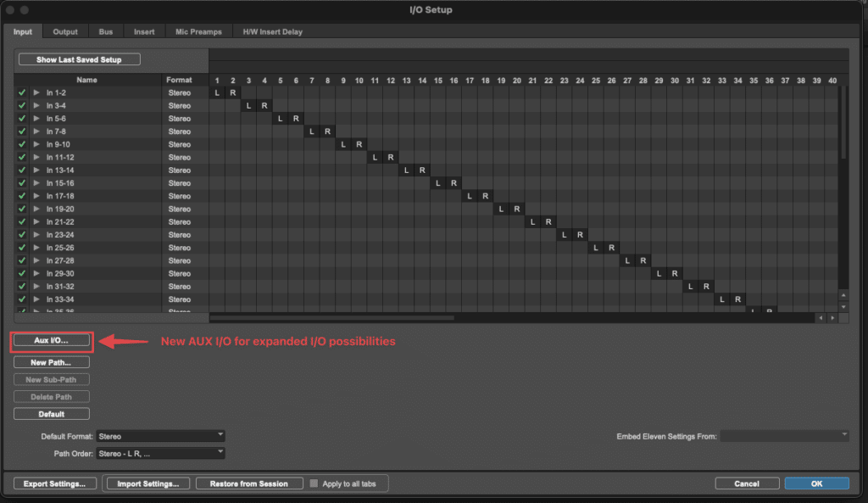Check the Apply to all tabs box

pyautogui.click(x=314, y=483)
